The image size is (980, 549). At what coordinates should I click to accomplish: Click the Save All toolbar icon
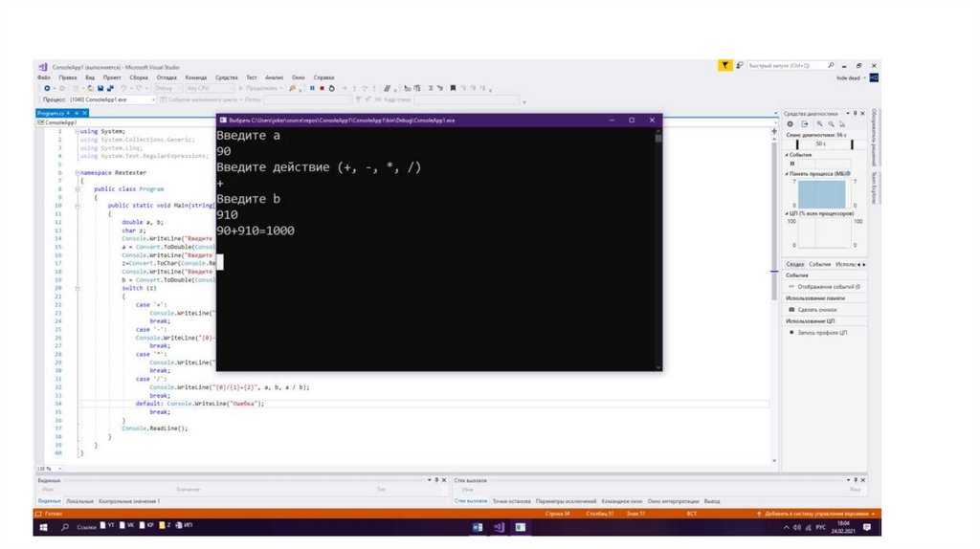tap(110, 88)
